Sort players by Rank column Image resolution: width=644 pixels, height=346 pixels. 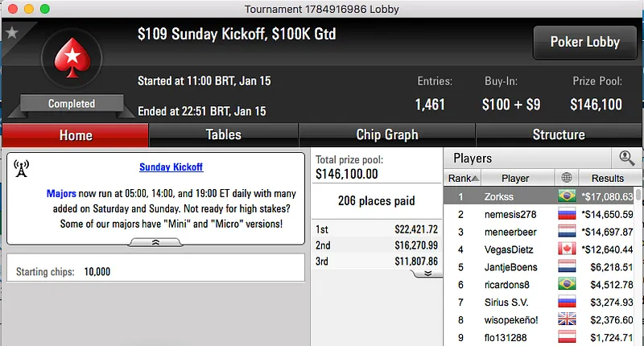(464, 178)
